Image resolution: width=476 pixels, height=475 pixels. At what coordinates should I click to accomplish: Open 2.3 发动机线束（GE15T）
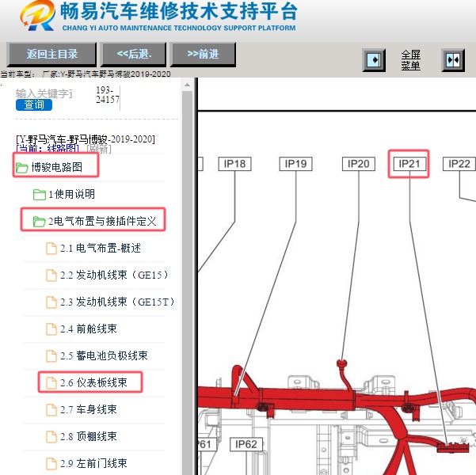coord(117,302)
